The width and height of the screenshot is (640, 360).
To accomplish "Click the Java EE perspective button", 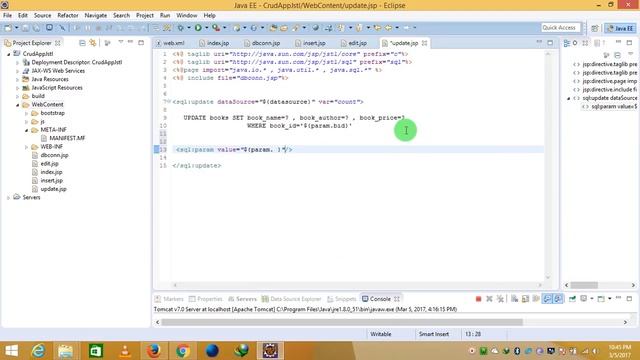I will [620, 28].
